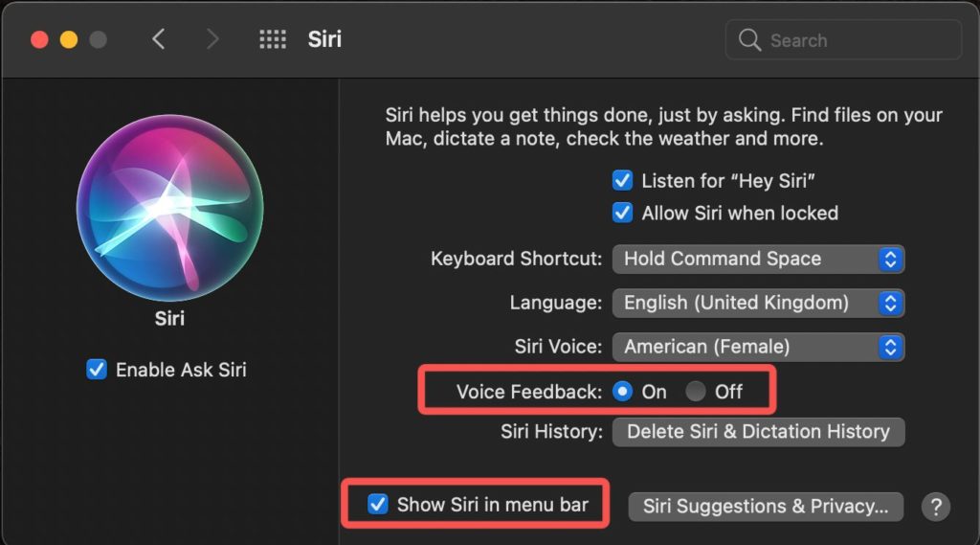Viewport: 980px width, 545px height.
Task: Select Voice Feedback Off radio button
Action: click(696, 392)
